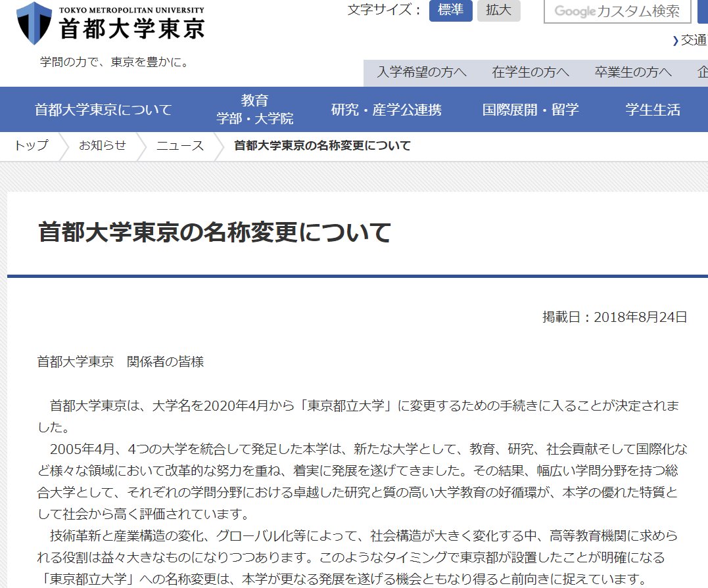Open 入学希望の方へ page
708x588 pixels.
(422, 72)
